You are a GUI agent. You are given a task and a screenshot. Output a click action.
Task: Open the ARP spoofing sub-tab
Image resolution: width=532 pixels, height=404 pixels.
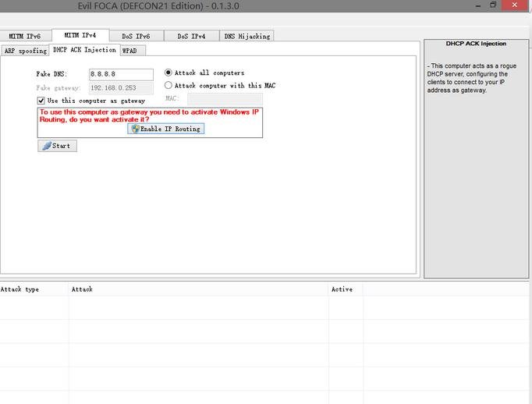[x=26, y=51]
